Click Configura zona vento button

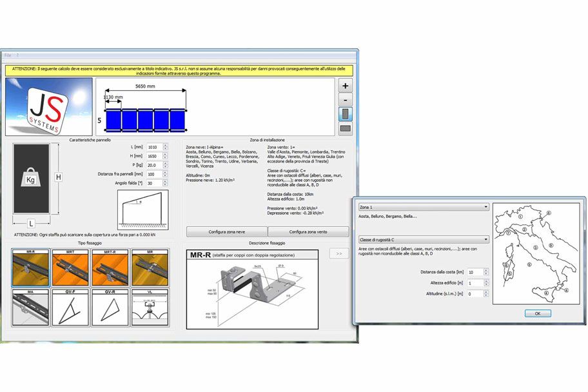[308, 231]
